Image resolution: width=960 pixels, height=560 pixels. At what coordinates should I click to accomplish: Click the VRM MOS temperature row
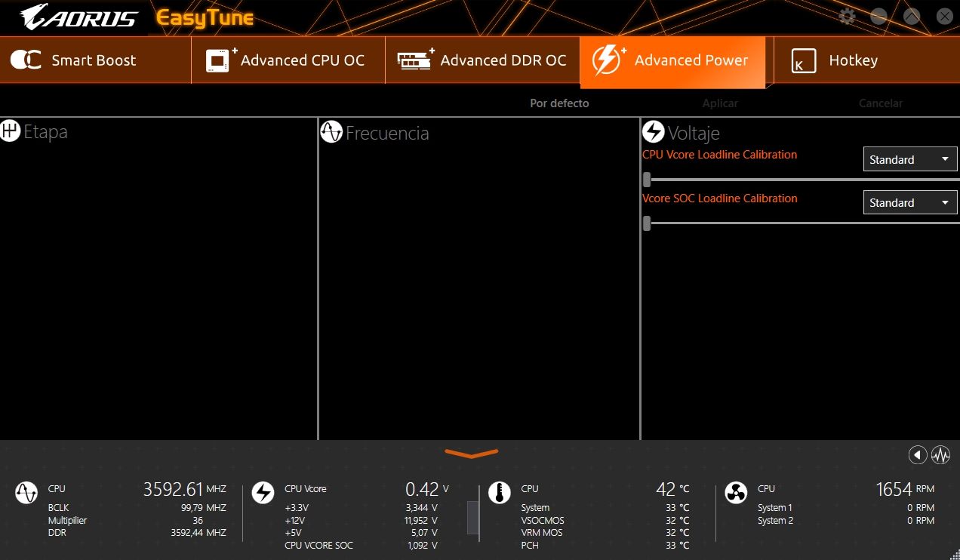pos(605,533)
